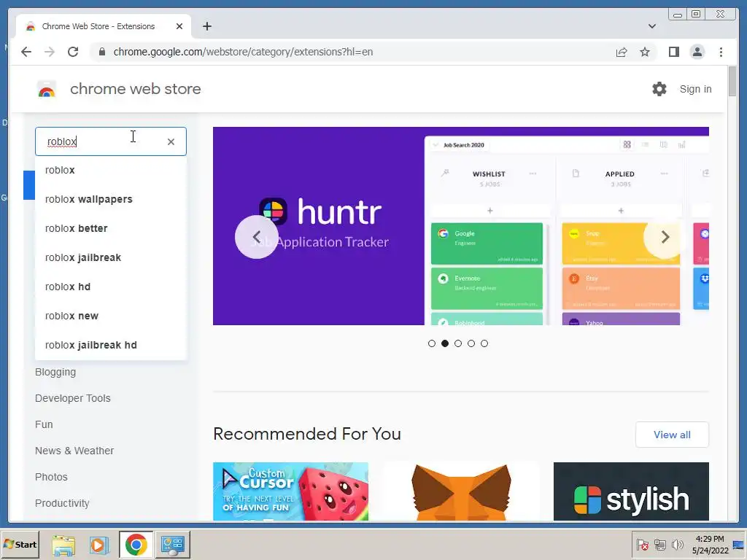Show next carousel slide
747x560 pixels.
coord(665,237)
